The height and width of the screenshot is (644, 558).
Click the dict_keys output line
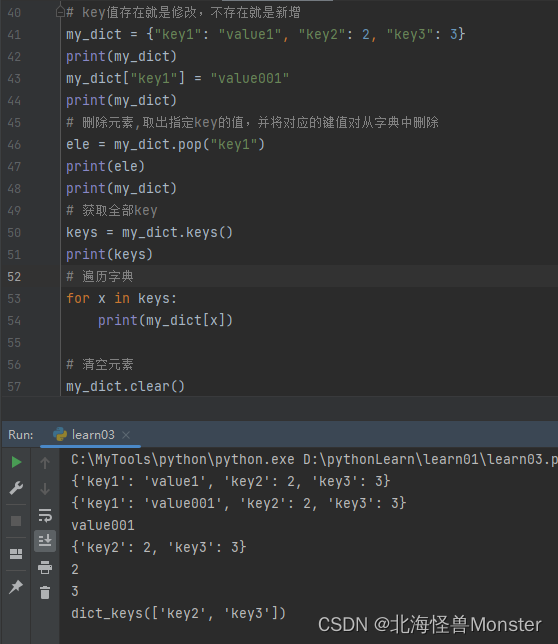click(x=179, y=613)
